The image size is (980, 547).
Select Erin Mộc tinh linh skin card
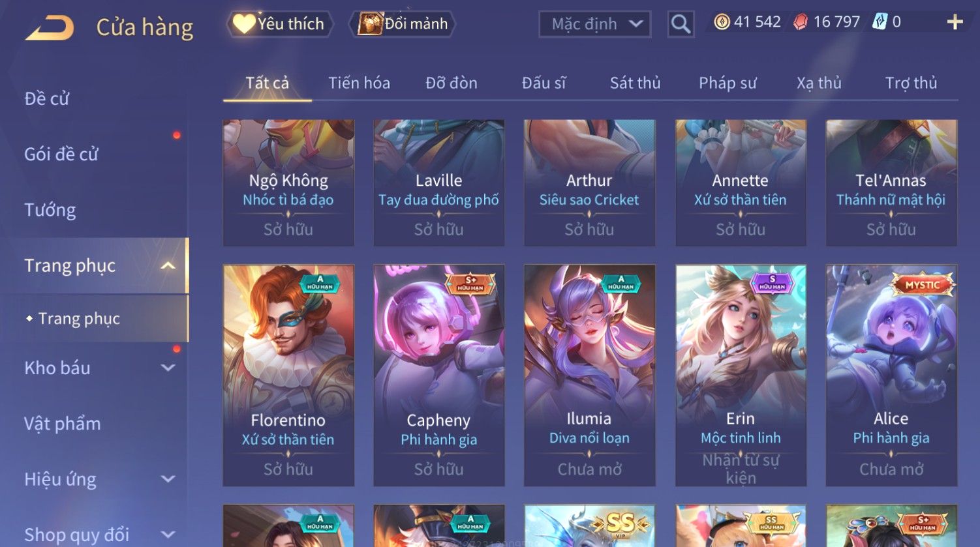click(x=741, y=376)
